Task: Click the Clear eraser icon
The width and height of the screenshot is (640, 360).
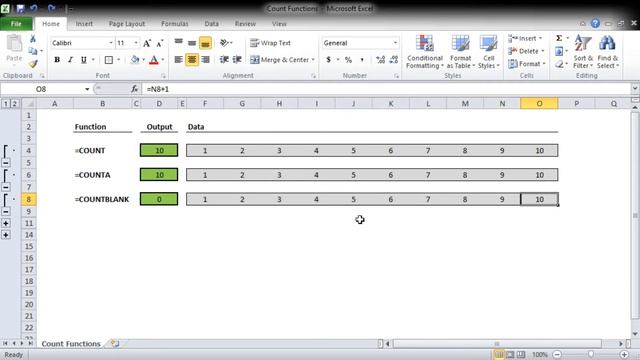Action: point(559,64)
